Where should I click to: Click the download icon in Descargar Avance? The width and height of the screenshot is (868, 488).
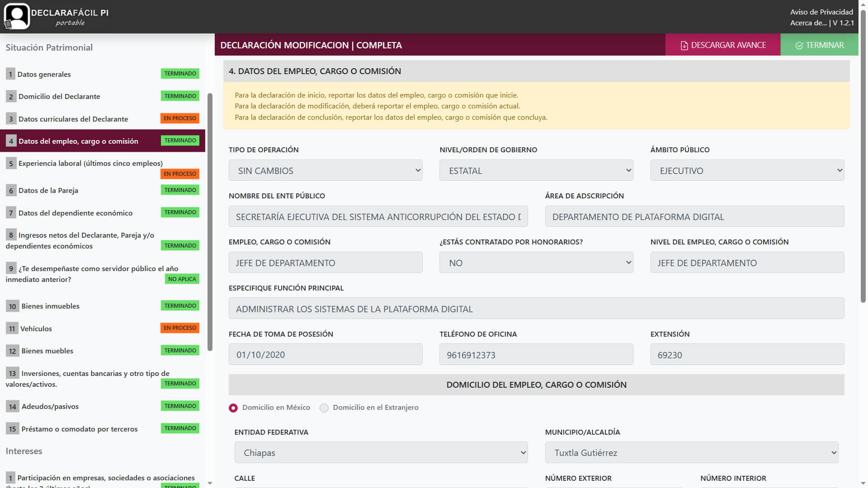pos(684,46)
